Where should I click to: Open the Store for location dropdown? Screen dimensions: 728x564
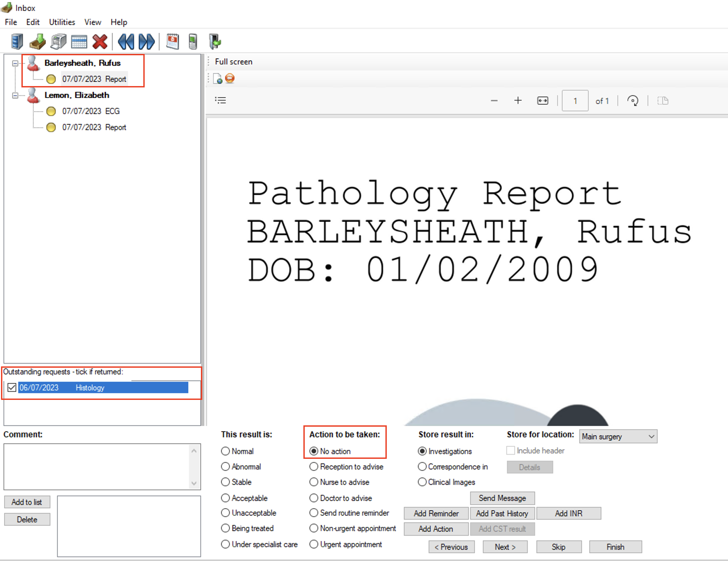pos(618,436)
